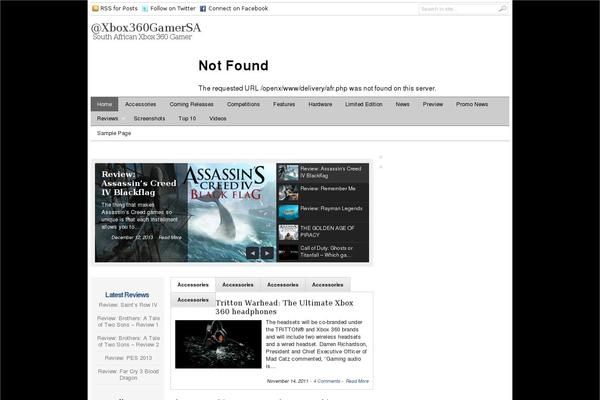The image size is (600, 400).
Task: Open the Competitions menu item
Action: coord(243,104)
